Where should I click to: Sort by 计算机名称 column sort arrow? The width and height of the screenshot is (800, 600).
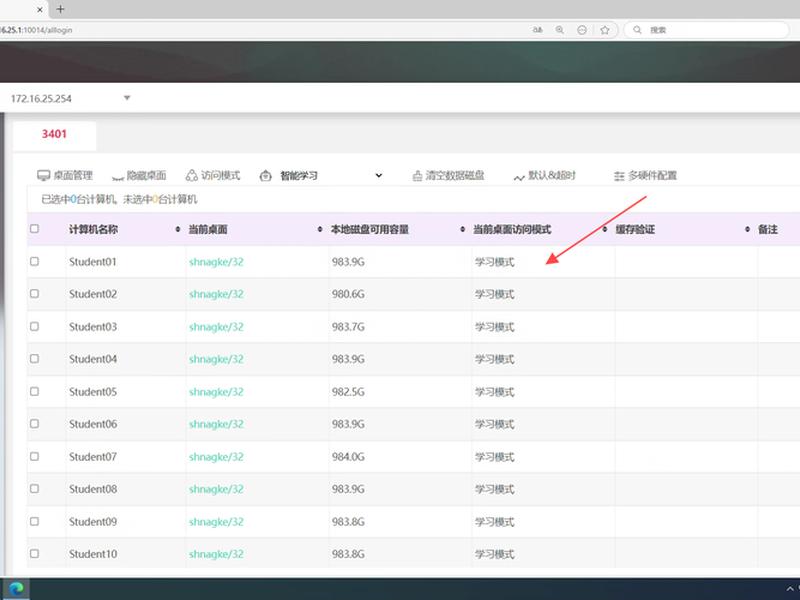178,229
